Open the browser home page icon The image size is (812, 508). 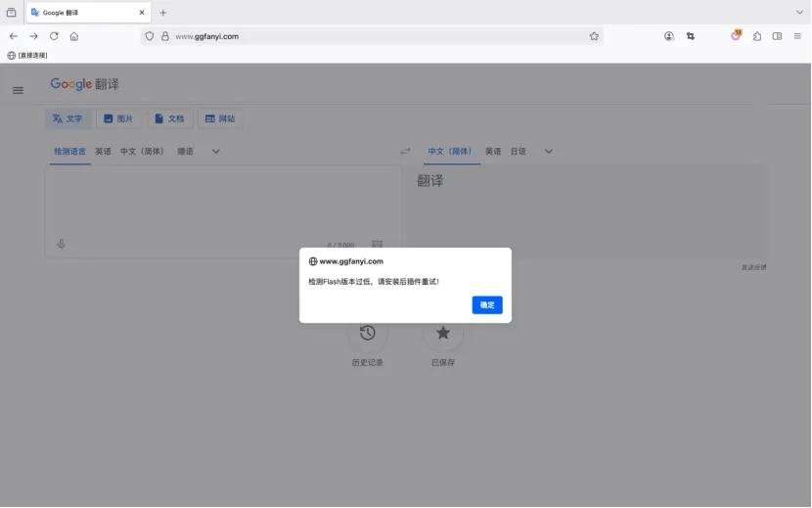(74, 36)
